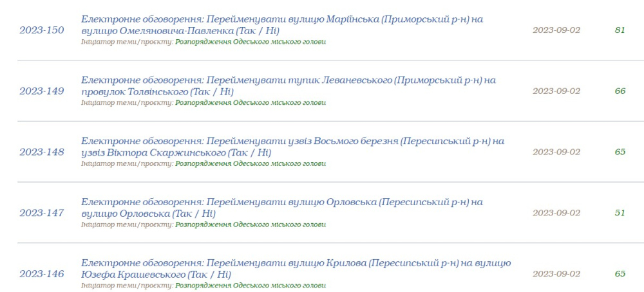
Task: Click initiator link under the Крашевського entry
Action: click(x=251, y=286)
